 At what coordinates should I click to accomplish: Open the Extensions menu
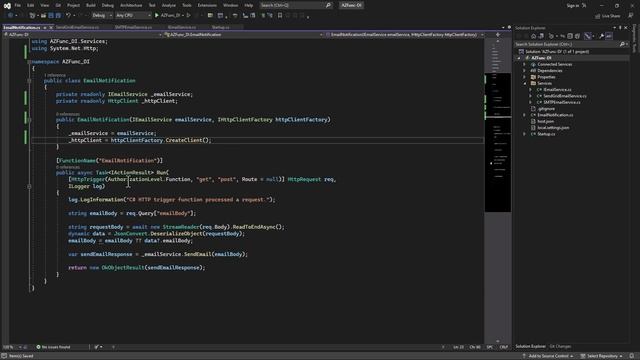pyautogui.click(x=207, y=5)
